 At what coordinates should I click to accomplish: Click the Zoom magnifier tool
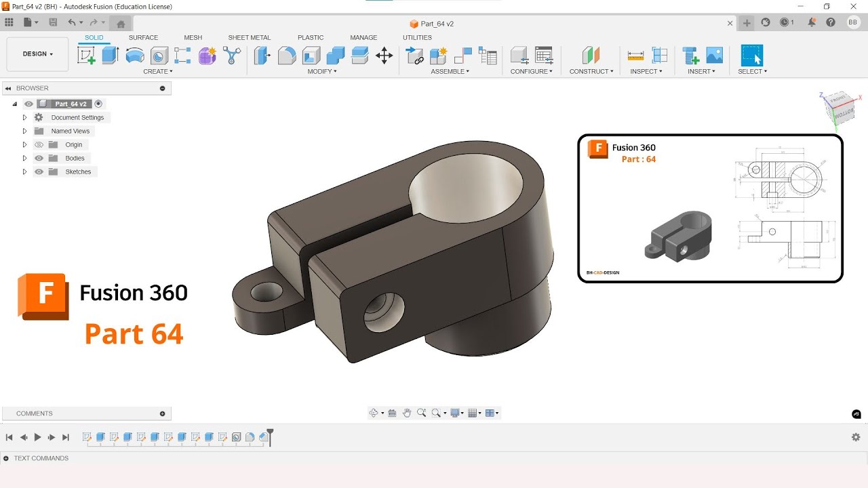421,413
